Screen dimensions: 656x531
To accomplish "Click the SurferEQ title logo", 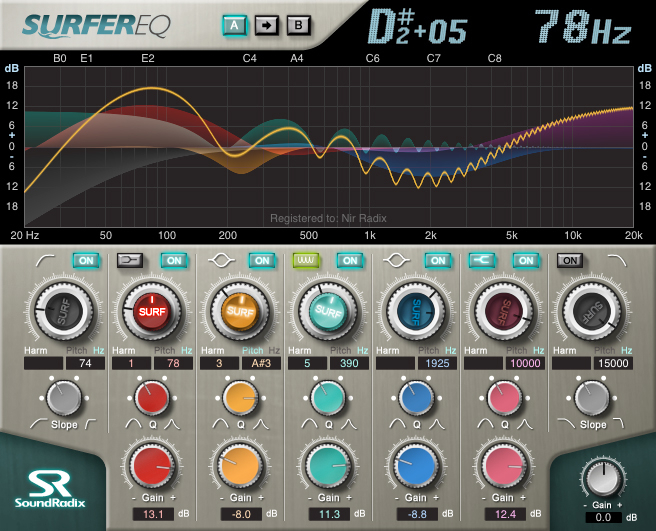I will 96,26.
